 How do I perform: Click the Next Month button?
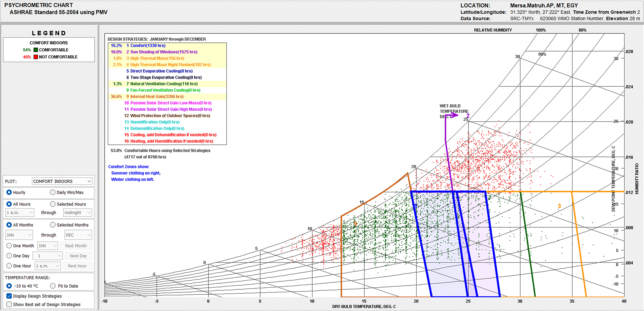tap(76, 246)
